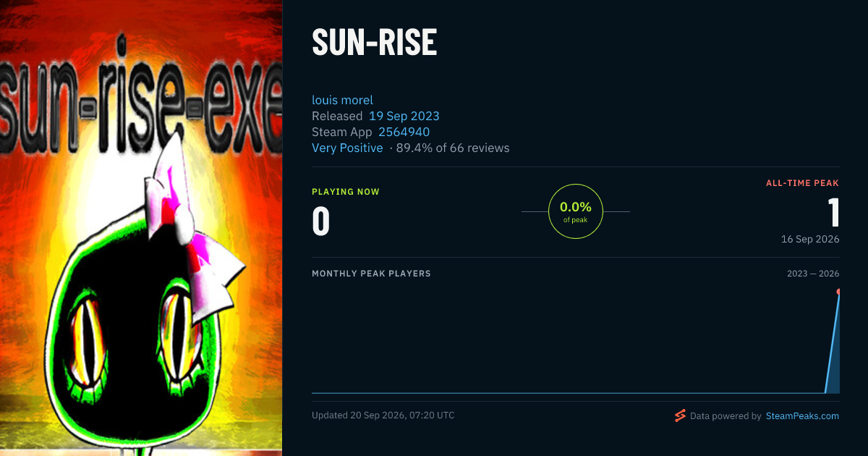Open developer louis morel's page
Screen dimensions: 868x456
pos(342,100)
